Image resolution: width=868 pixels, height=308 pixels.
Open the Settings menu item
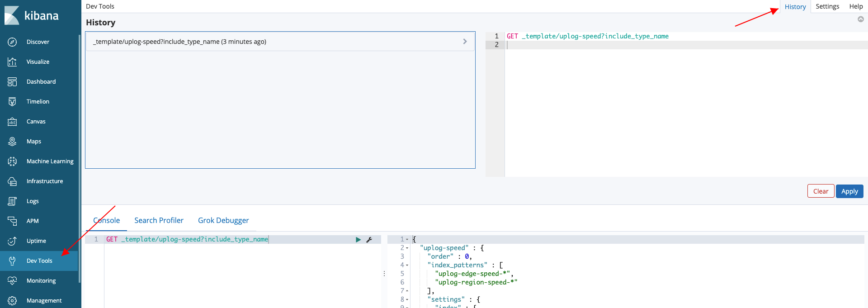[827, 6]
